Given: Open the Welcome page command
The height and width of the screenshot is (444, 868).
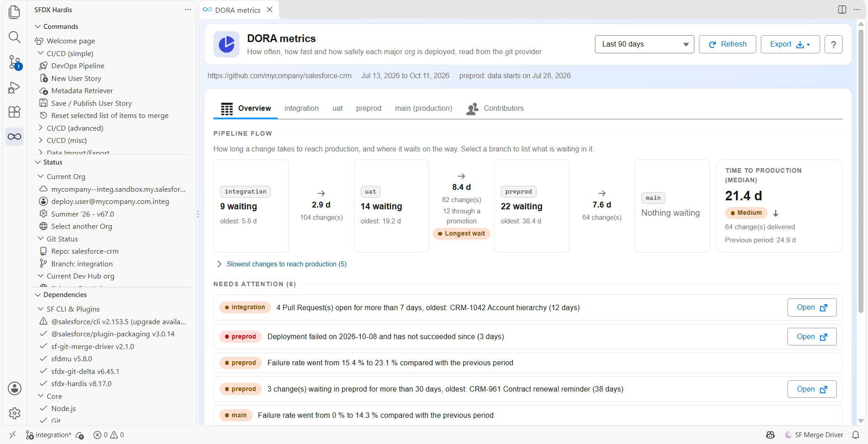Looking at the screenshot, I should point(71,41).
